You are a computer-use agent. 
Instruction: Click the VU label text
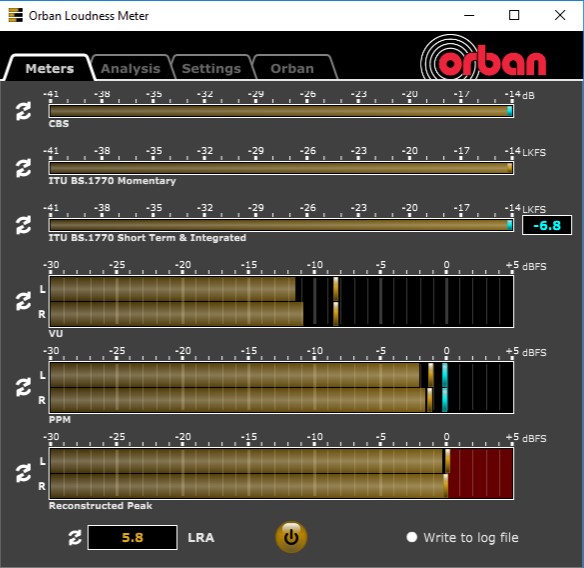(x=56, y=334)
